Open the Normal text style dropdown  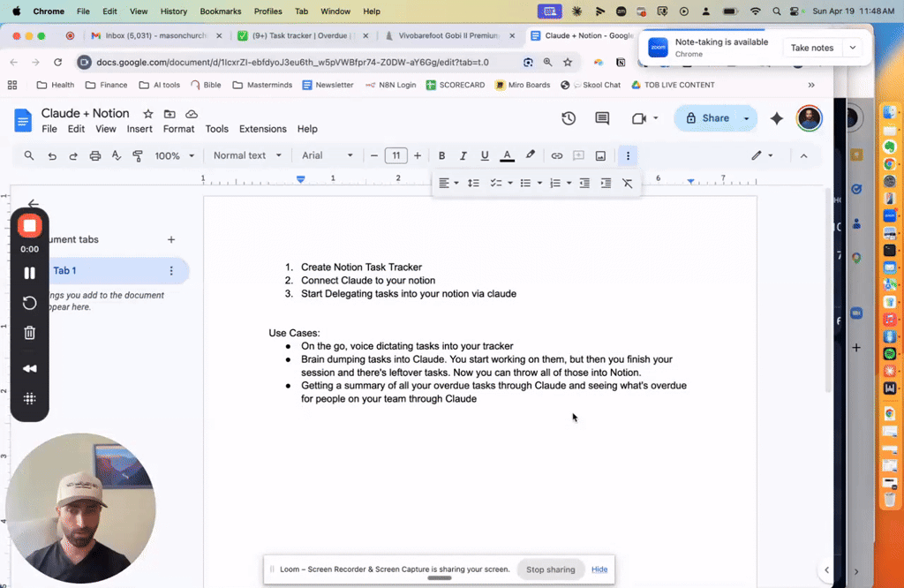click(247, 155)
